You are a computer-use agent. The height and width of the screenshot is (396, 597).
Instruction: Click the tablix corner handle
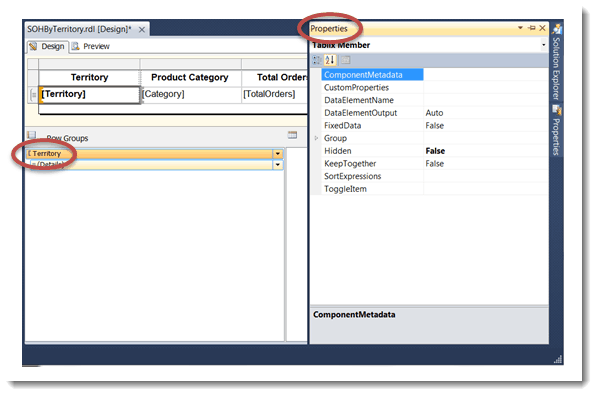(33, 64)
